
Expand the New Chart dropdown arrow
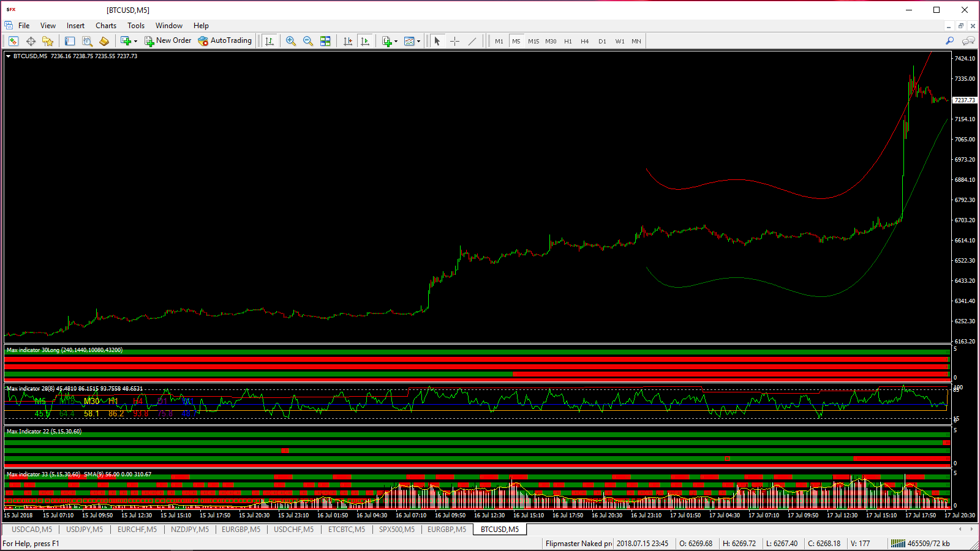point(135,42)
